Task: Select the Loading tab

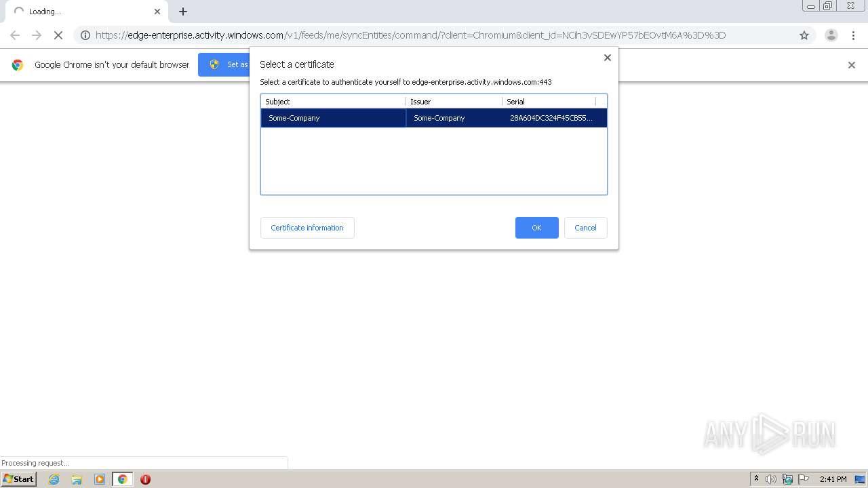Action: tap(86, 12)
